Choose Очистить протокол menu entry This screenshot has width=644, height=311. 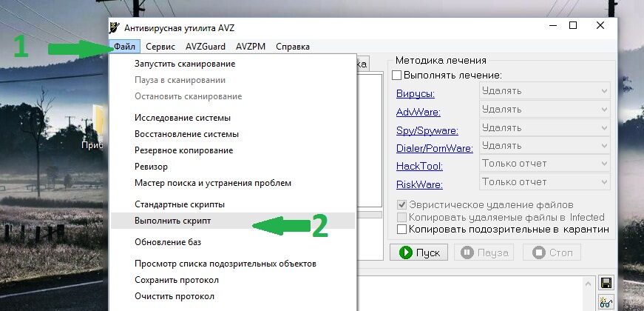[x=232, y=296]
